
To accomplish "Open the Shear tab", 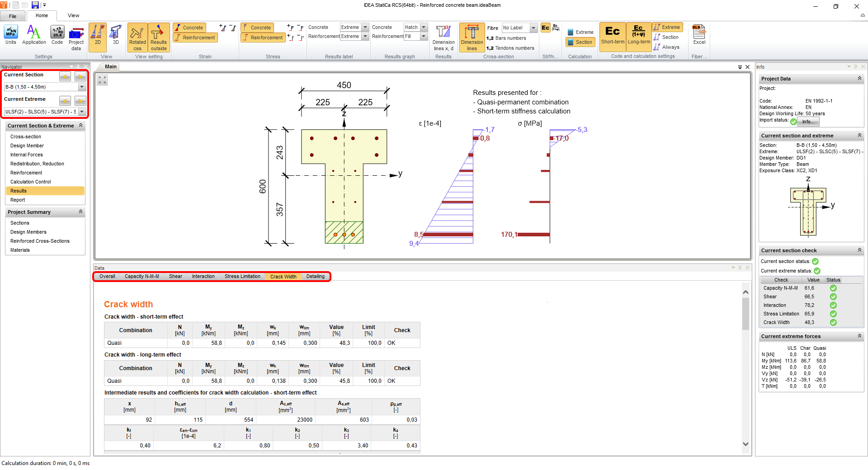I will 175,276.
